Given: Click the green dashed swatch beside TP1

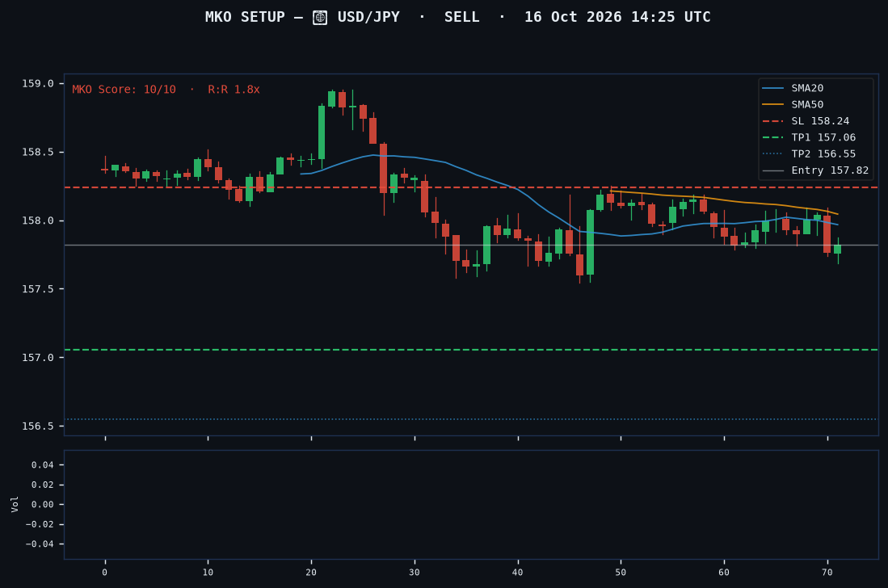Looking at the screenshot, I should pyautogui.click(x=773, y=137).
